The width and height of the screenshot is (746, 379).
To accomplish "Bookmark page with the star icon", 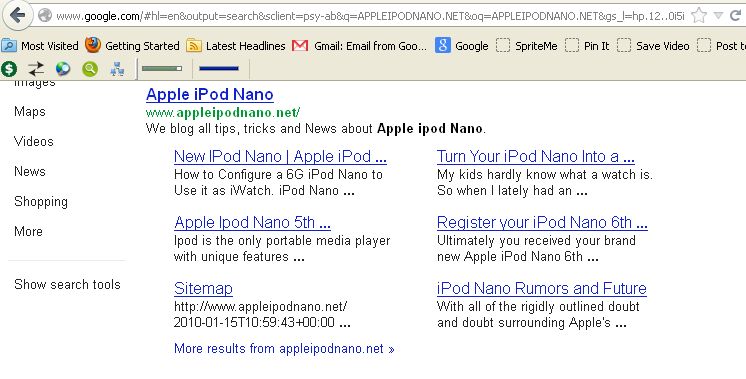I will [x=699, y=16].
